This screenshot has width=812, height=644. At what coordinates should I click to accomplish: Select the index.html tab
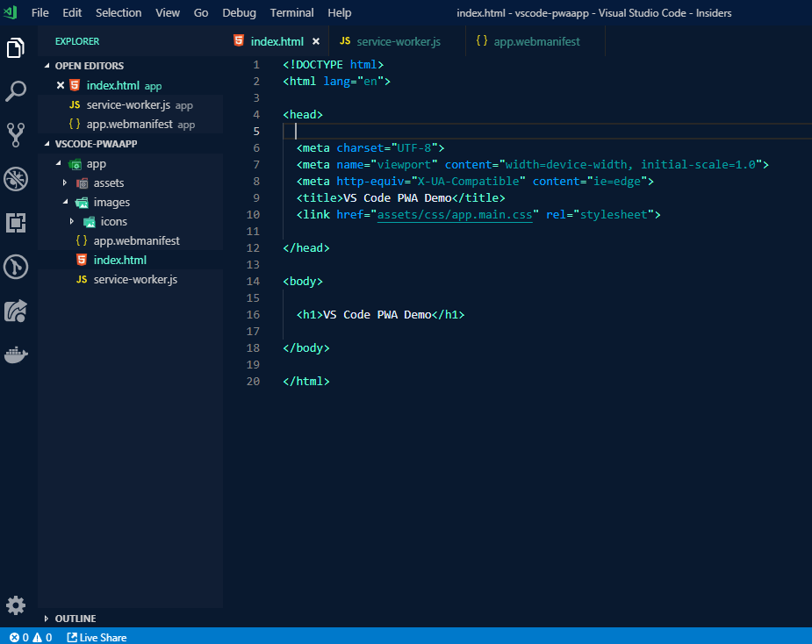pyautogui.click(x=277, y=41)
